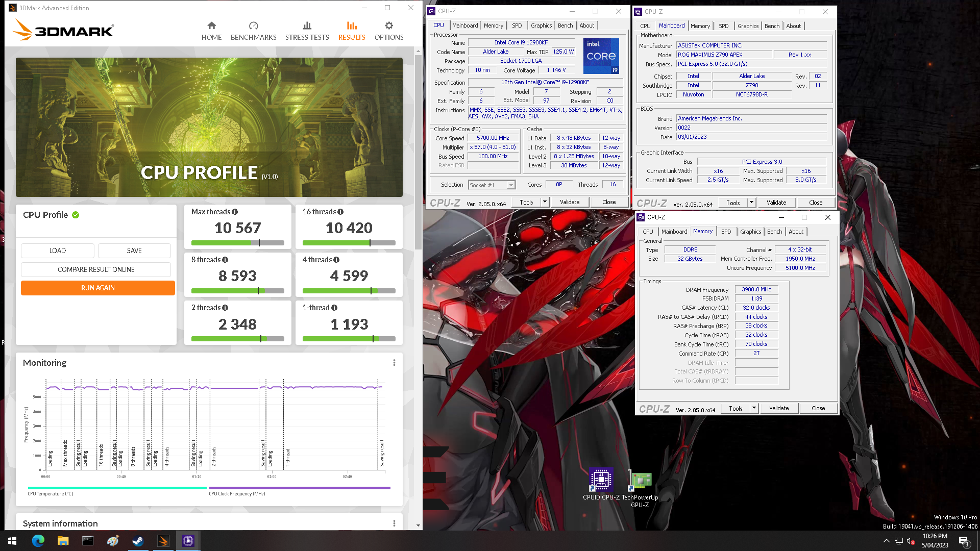Screen dimensions: 980x551
Task: Click Validate in the CPU tab window
Action: pos(570,202)
